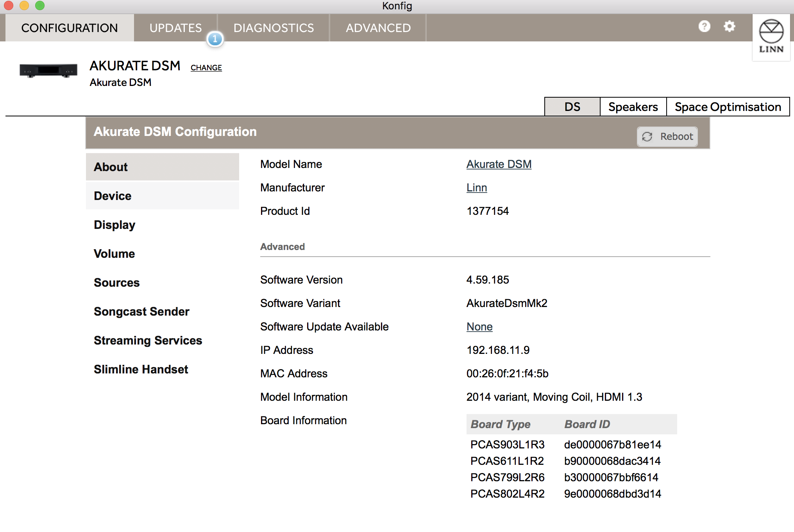Viewport: 794px width, 532px height.
Task: Click the Advanced section heading
Action: pos(282,246)
